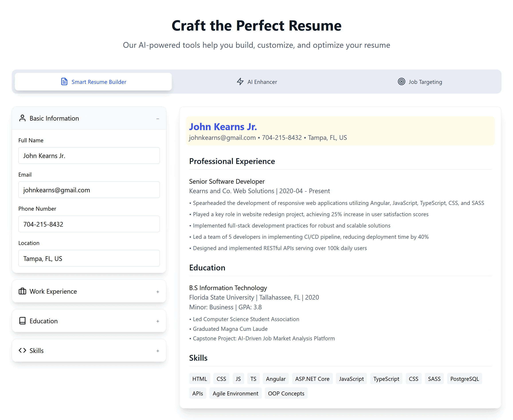Screen dimensions: 513x420
Task: Expand Work Experience with the plus sign
Action: (158, 292)
